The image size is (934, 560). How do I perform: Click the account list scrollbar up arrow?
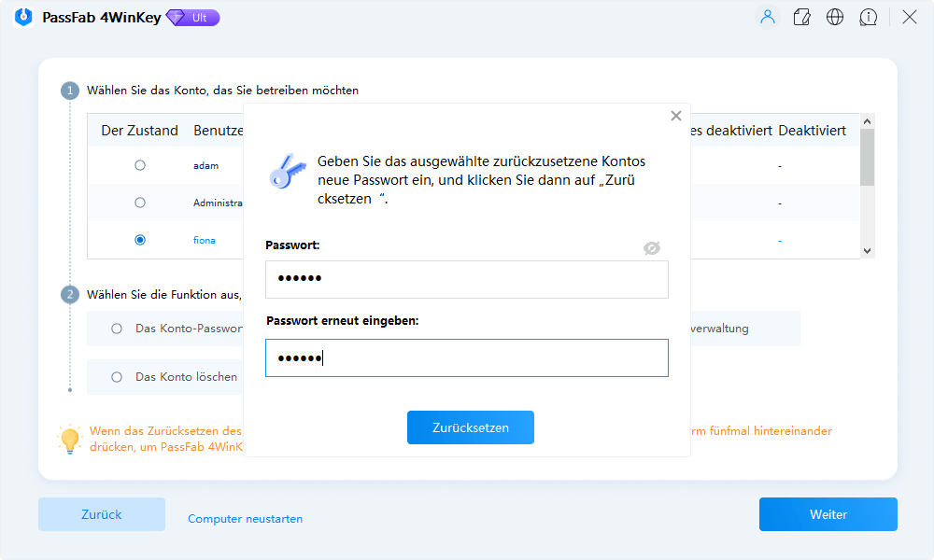[867, 119]
